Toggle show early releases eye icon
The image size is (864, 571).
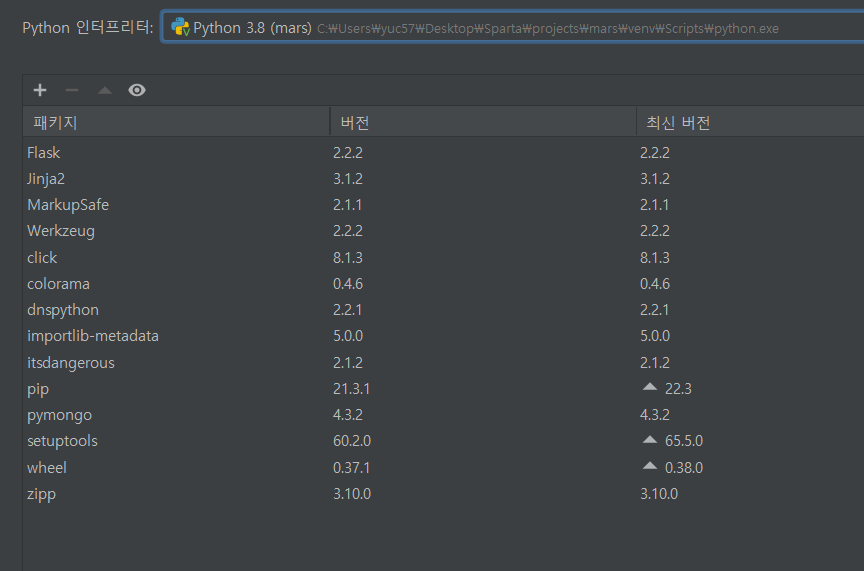137,90
